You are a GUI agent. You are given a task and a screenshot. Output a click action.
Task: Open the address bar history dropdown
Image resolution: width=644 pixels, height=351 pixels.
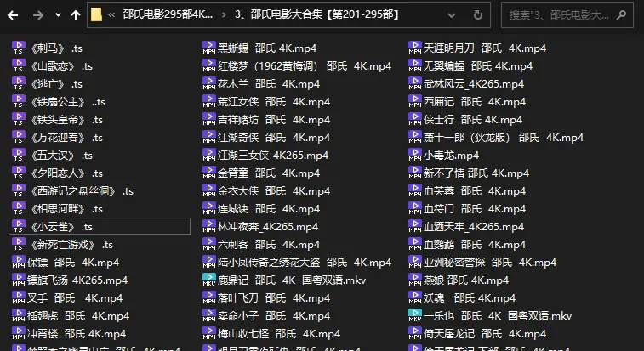point(452,15)
